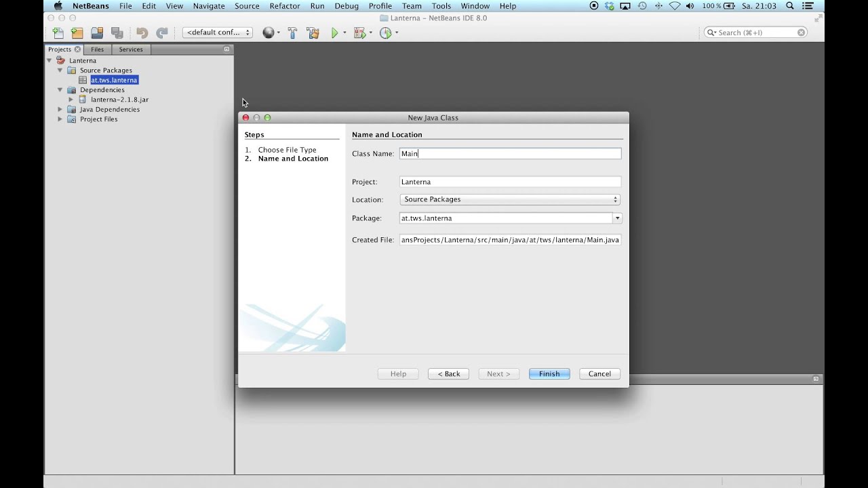Open the Profile Project dropdown arrow

pos(397,33)
